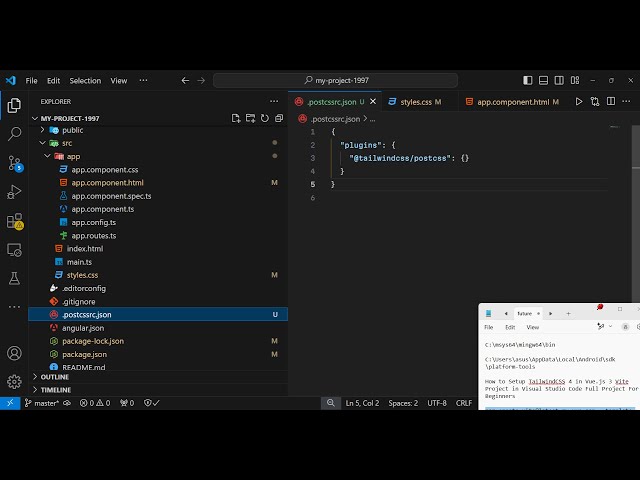The height and width of the screenshot is (480, 640).
Task: Open the Selection menu
Action: (x=85, y=81)
